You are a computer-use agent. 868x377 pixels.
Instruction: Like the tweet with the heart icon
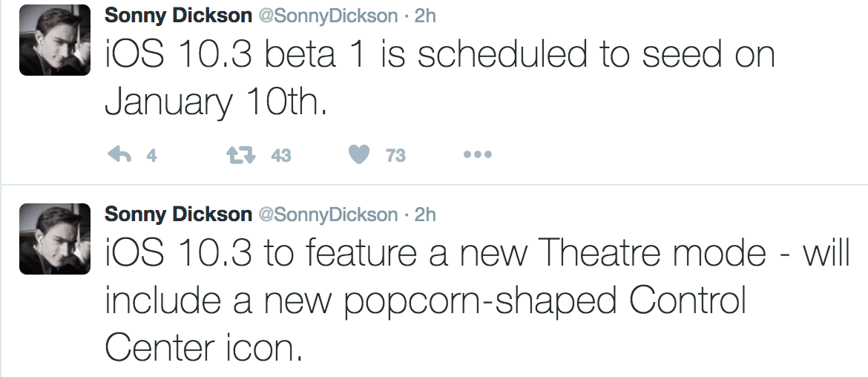[x=359, y=155]
